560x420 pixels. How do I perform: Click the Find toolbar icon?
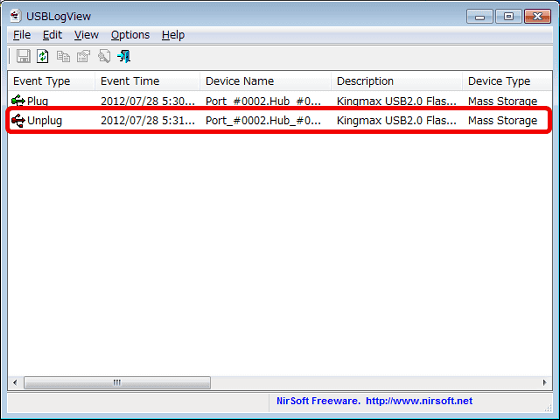(104, 56)
